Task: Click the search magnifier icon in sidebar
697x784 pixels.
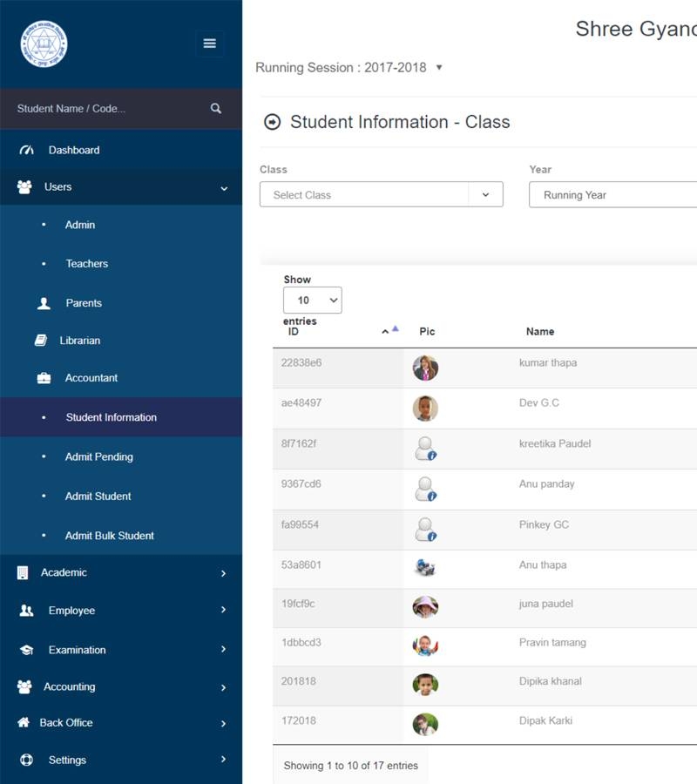Action: (216, 109)
